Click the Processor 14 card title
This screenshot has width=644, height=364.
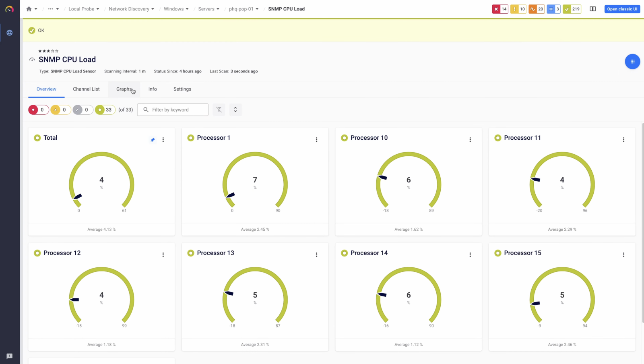[369, 253]
